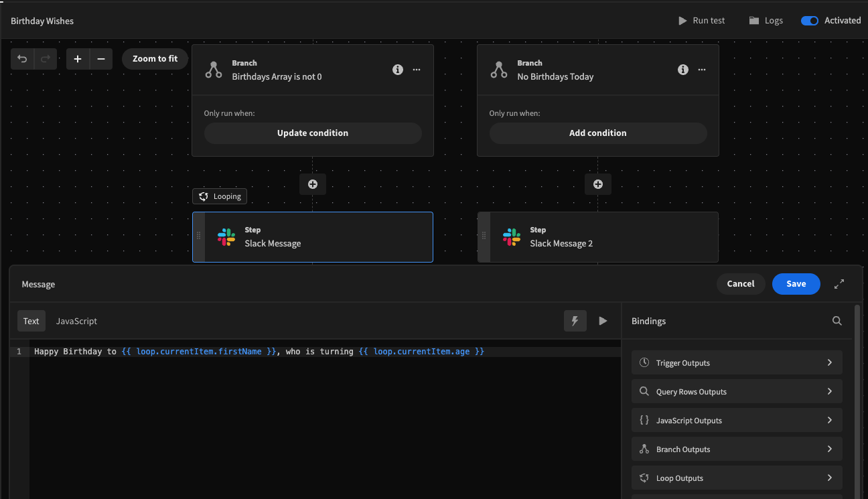Screen dimensions: 868x499
Task: Click the Run test play icon
Action: click(682, 21)
